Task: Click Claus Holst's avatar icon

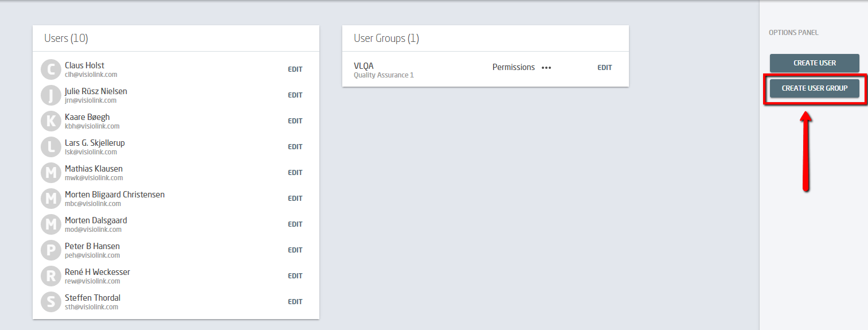Action: click(51, 69)
